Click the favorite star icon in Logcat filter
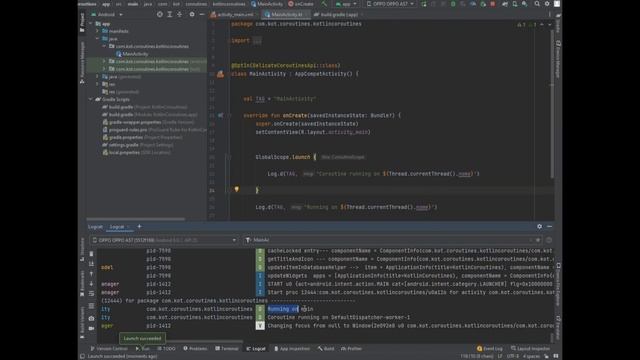Viewport: 640px width, 360px height. coord(538,240)
